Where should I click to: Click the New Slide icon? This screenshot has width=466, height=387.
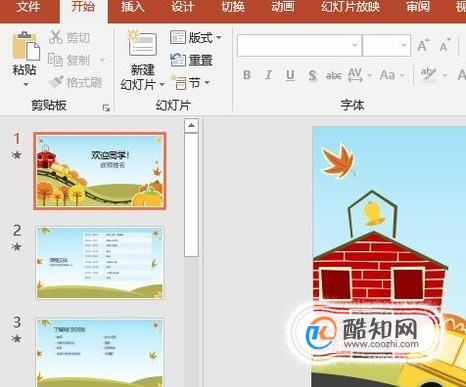click(x=142, y=44)
